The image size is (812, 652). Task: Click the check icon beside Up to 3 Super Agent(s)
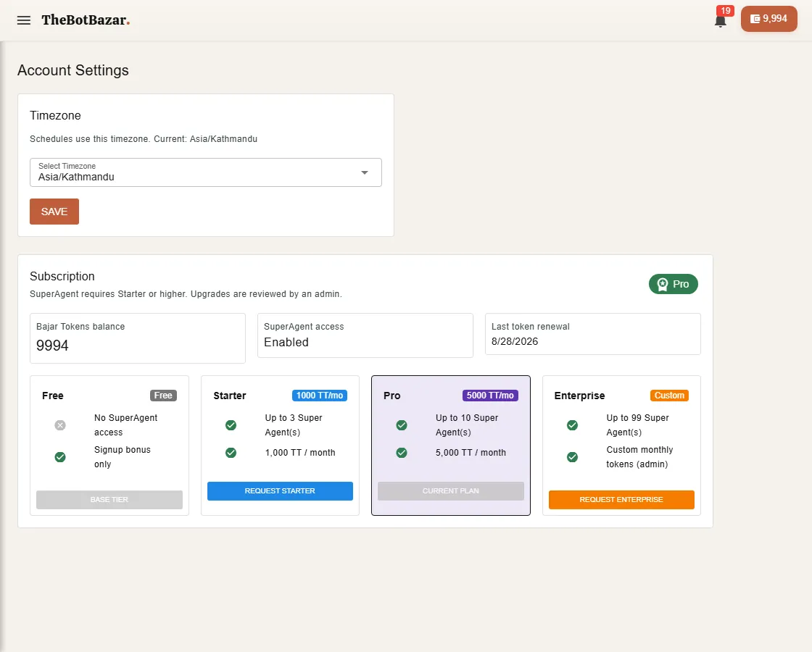[231, 425]
